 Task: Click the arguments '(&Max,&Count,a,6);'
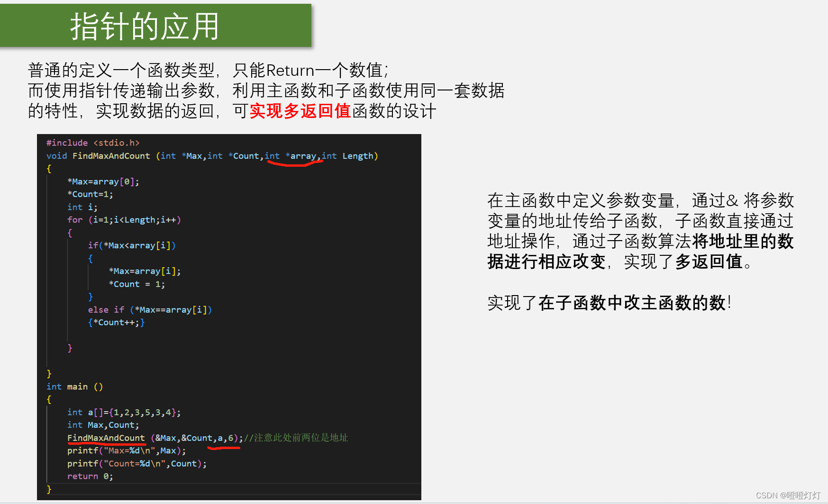pos(197,438)
